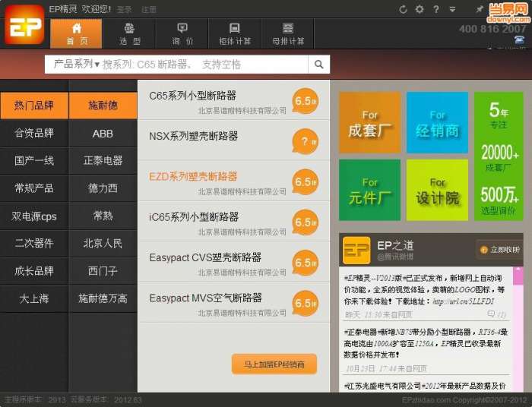Click the help question mark icon
Image resolution: width=532 pixels, height=407 pixels.
coord(436,9)
